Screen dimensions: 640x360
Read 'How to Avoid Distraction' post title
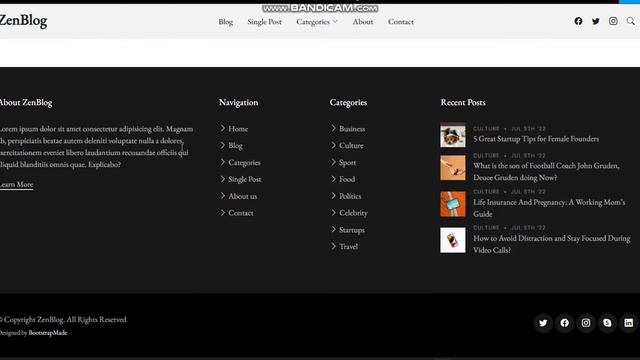[551, 244]
